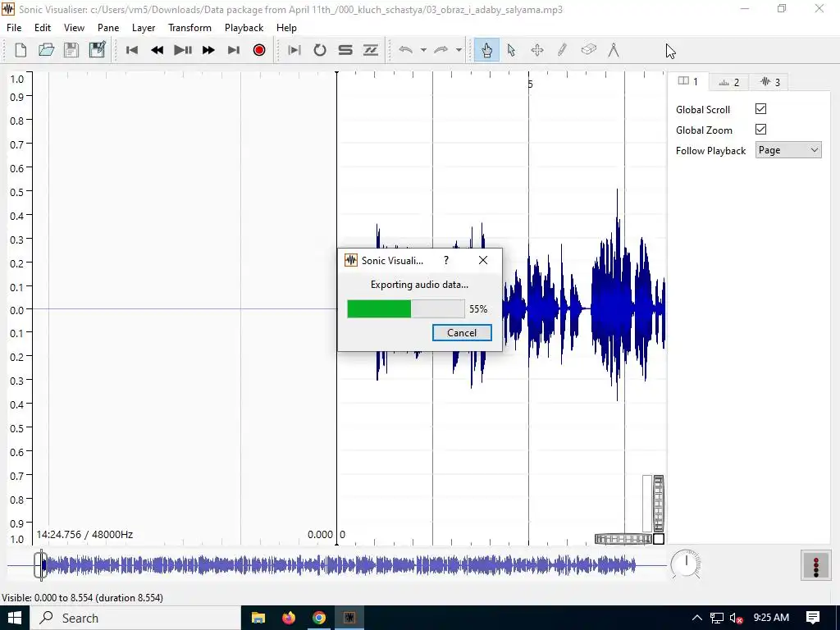The width and height of the screenshot is (840, 630).
Task: Open Chrome from the taskbar
Action: [319, 618]
